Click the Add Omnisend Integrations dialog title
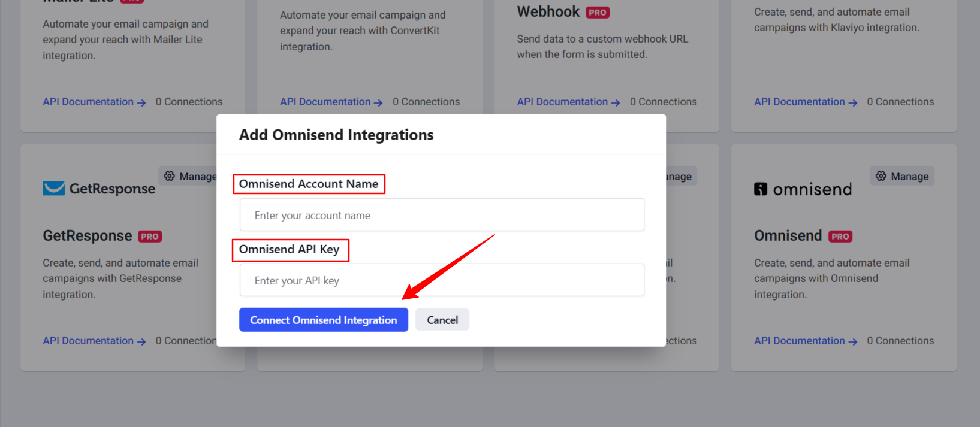980x427 pixels. (x=336, y=135)
